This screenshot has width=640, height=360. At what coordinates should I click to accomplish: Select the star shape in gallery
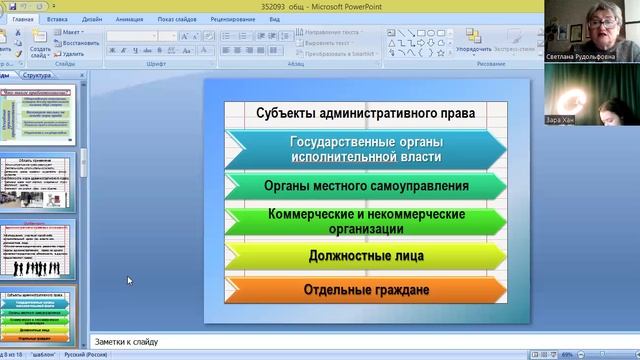pos(441,53)
